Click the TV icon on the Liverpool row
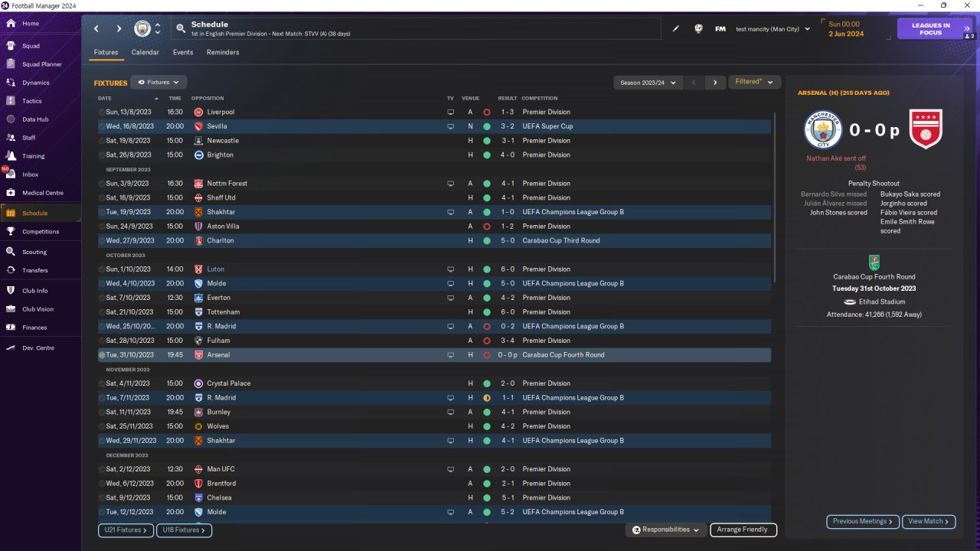 pos(450,112)
